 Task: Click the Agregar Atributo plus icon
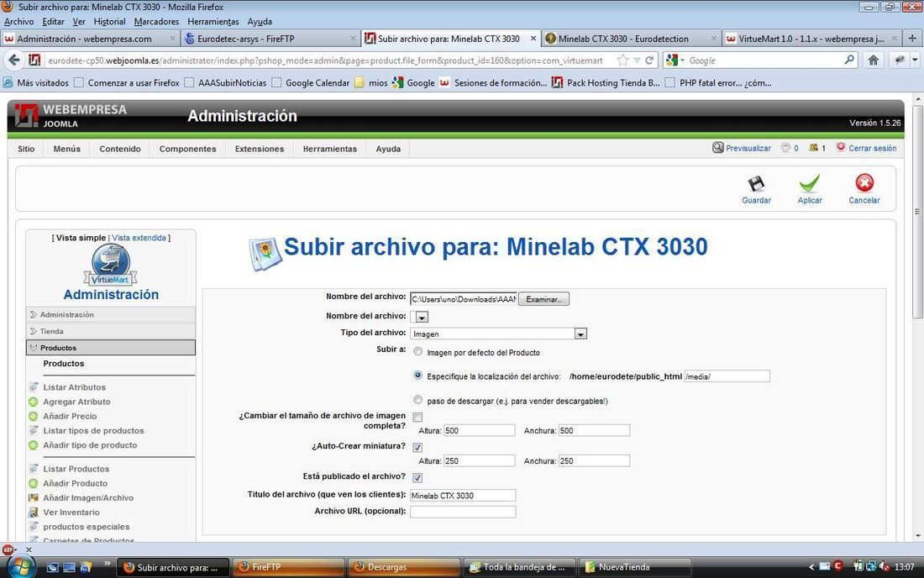(x=34, y=402)
